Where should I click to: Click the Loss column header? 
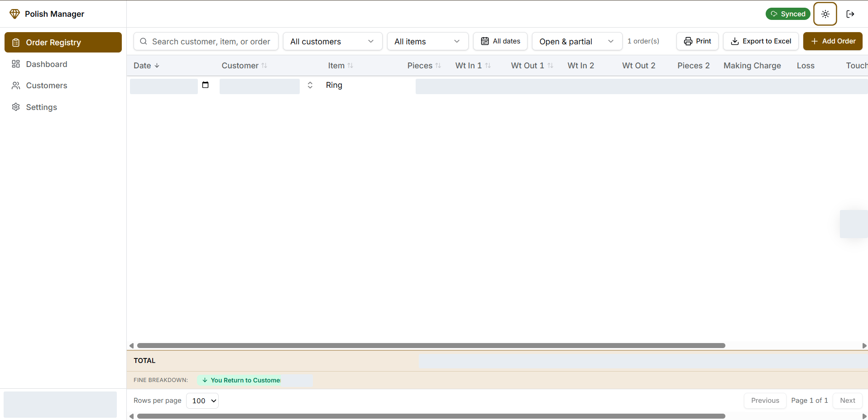806,66
